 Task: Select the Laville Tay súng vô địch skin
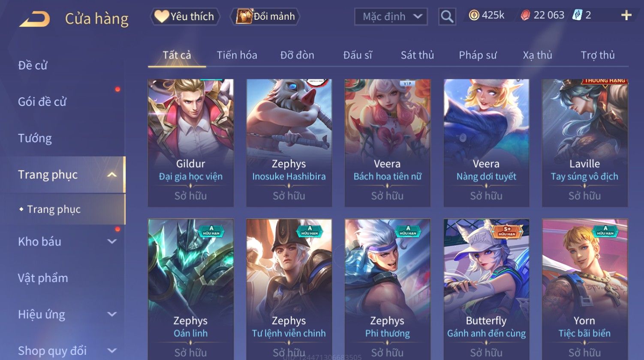pos(584,143)
